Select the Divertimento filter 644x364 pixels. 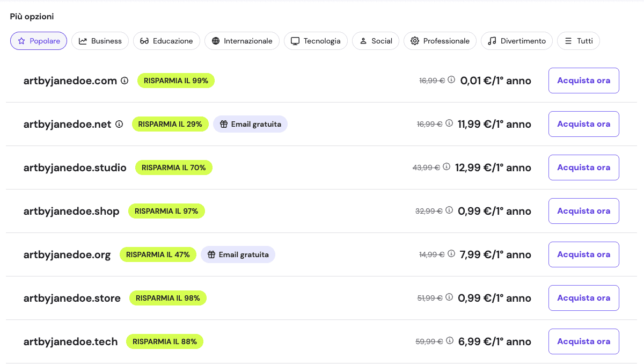click(x=516, y=41)
